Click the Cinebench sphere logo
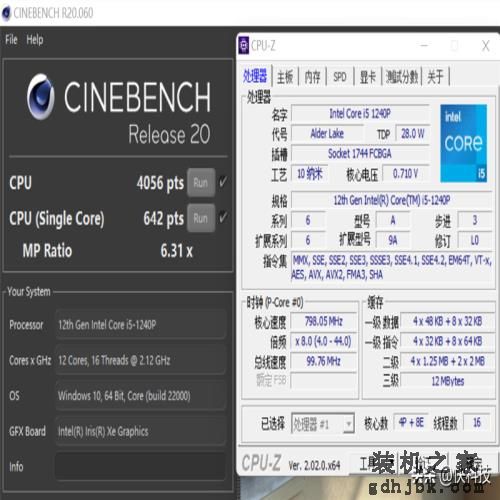The image size is (500, 500). click(41, 96)
